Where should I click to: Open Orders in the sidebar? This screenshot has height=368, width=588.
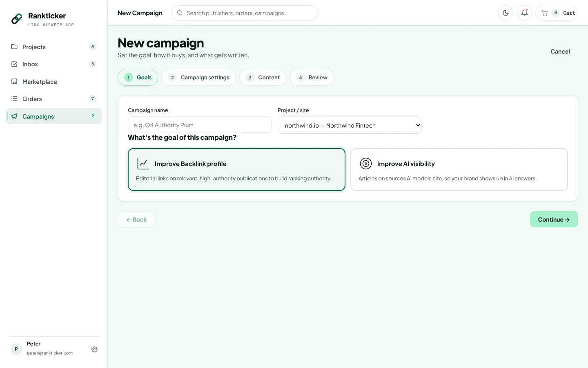tap(53, 99)
